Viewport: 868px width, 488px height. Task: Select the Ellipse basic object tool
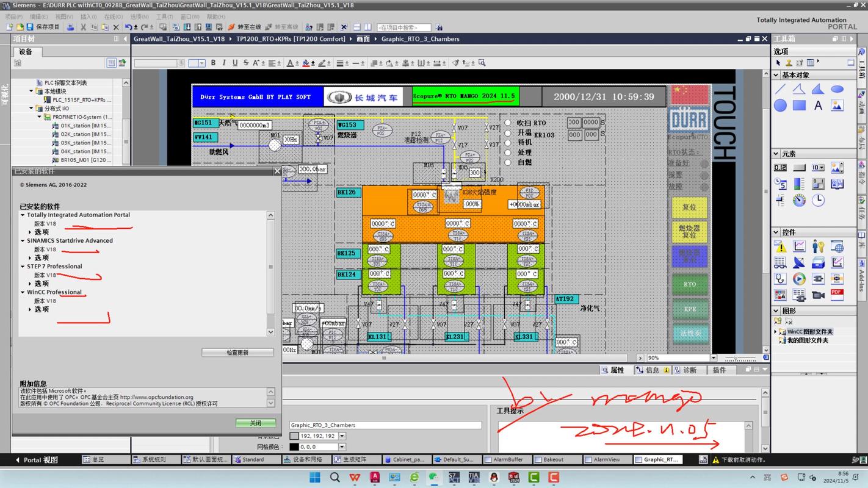837,89
